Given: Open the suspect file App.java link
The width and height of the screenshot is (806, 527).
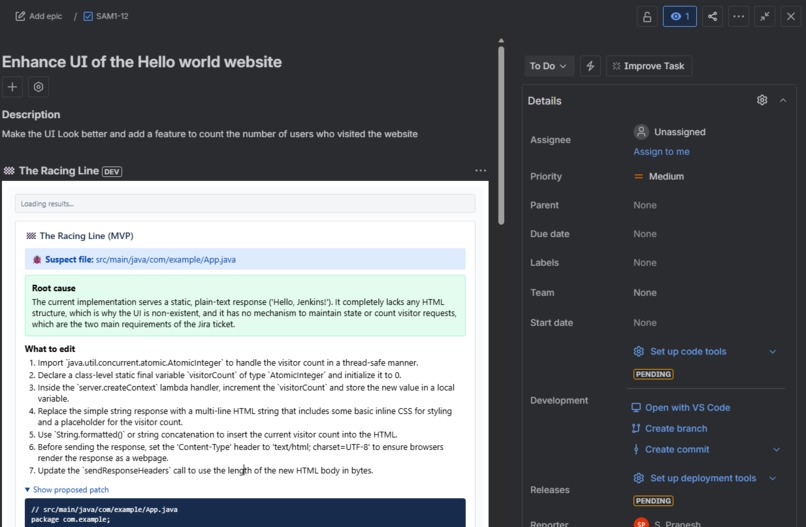Looking at the screenshot, I should pyautogui.click(x=166, y=260).
